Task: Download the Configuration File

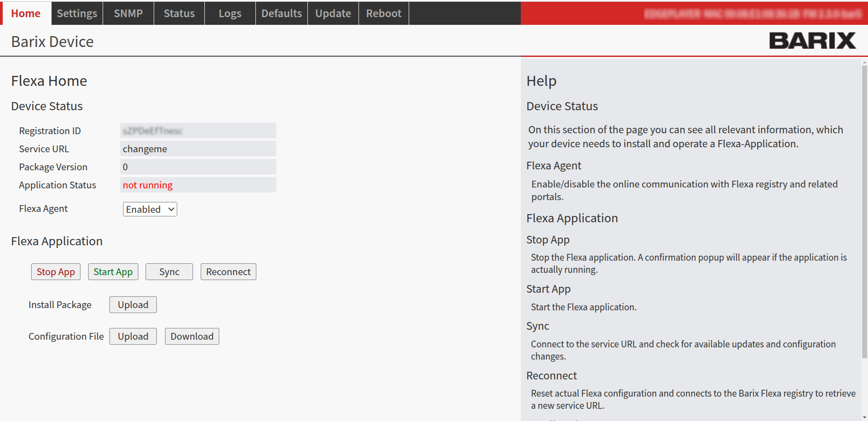Action: pyautogui.click(x=192, y=337)
